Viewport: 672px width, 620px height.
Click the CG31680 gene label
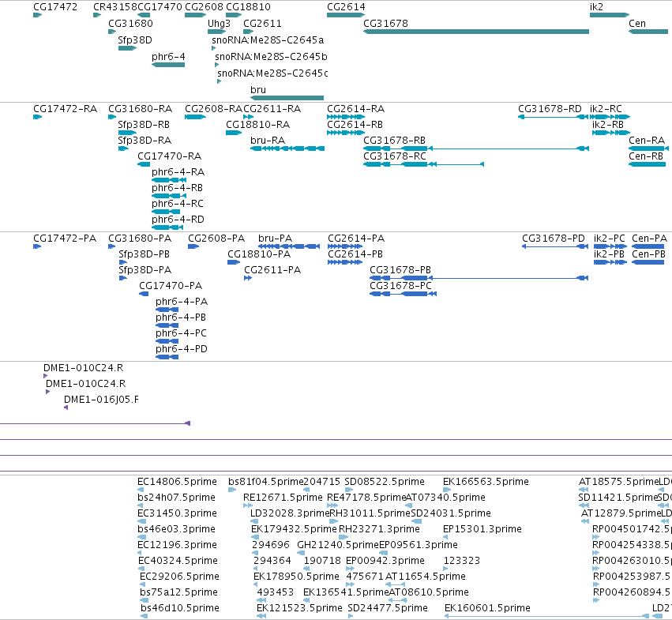(130, 24)
